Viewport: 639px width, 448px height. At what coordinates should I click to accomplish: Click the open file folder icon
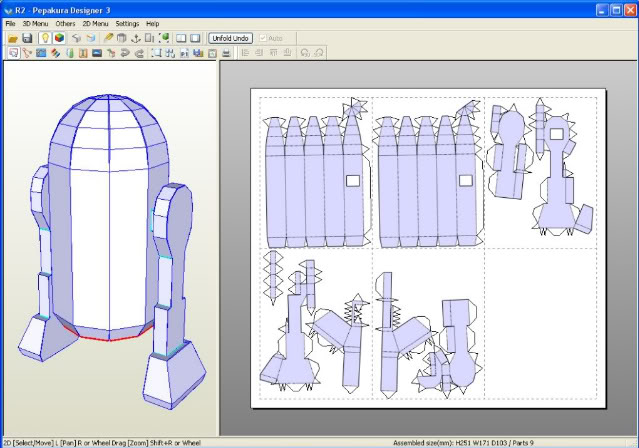point(12,38)
